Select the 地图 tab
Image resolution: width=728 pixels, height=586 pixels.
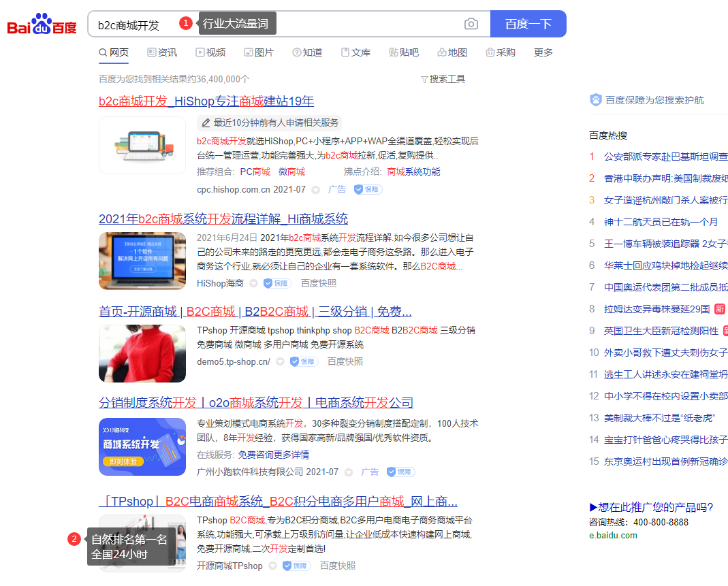coord(452,52)
